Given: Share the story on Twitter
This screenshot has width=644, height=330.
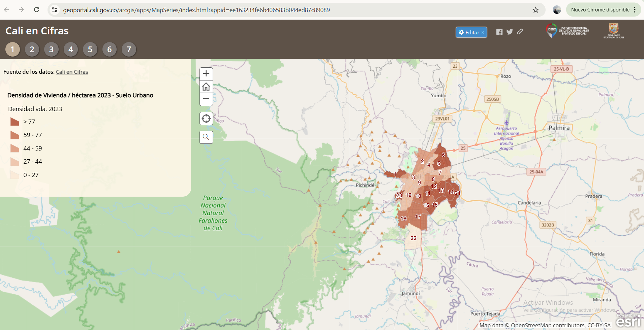Looking at the screenshot, I should coord(510,32).
